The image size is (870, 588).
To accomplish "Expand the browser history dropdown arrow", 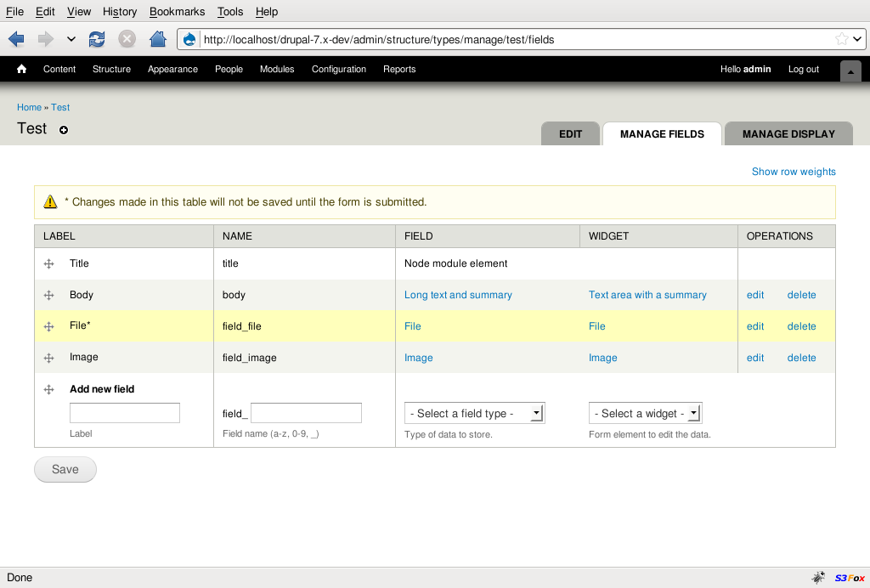I will 71,39.
